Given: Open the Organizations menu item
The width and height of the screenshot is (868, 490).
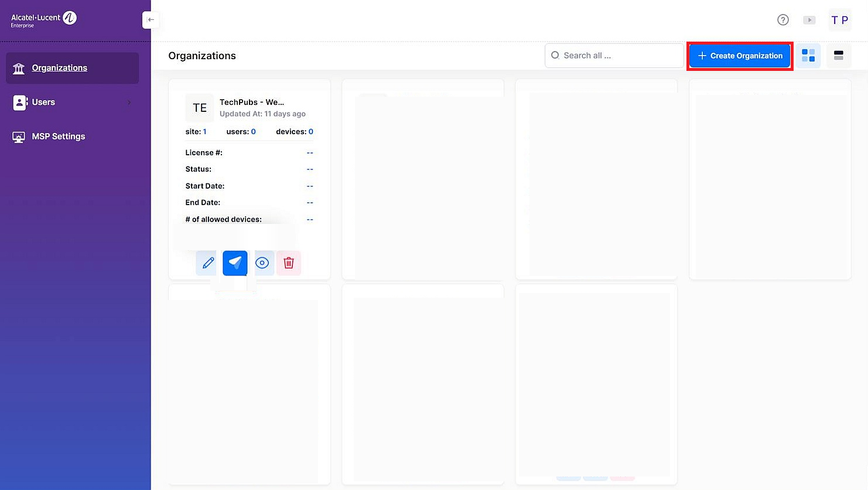Looking at the screenshot, I should (73, 68).
